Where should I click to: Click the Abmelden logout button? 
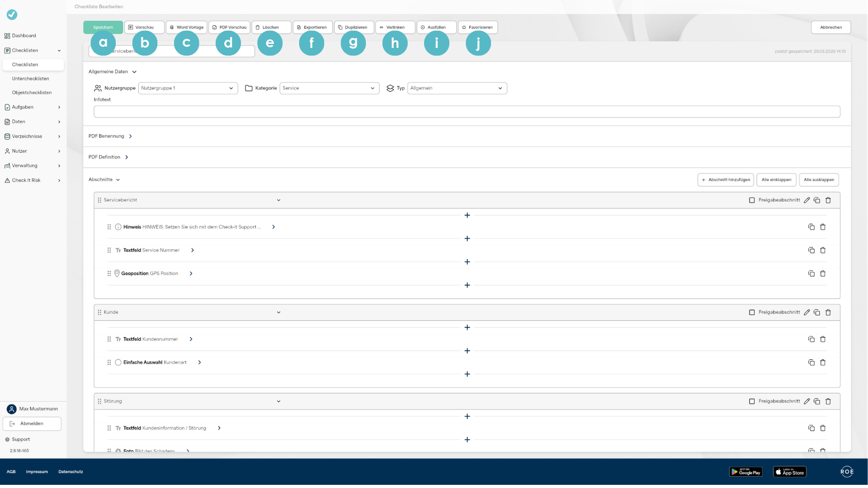click(32, 424)
